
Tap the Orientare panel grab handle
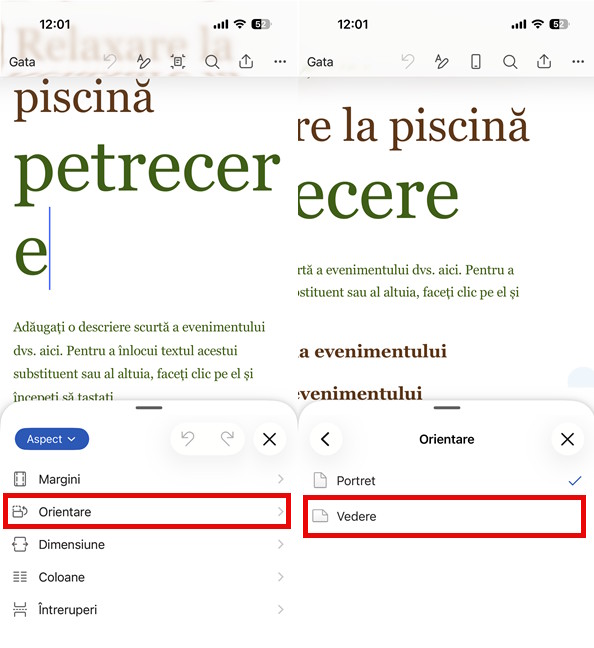pyautogui.click(x=447, y=407)
